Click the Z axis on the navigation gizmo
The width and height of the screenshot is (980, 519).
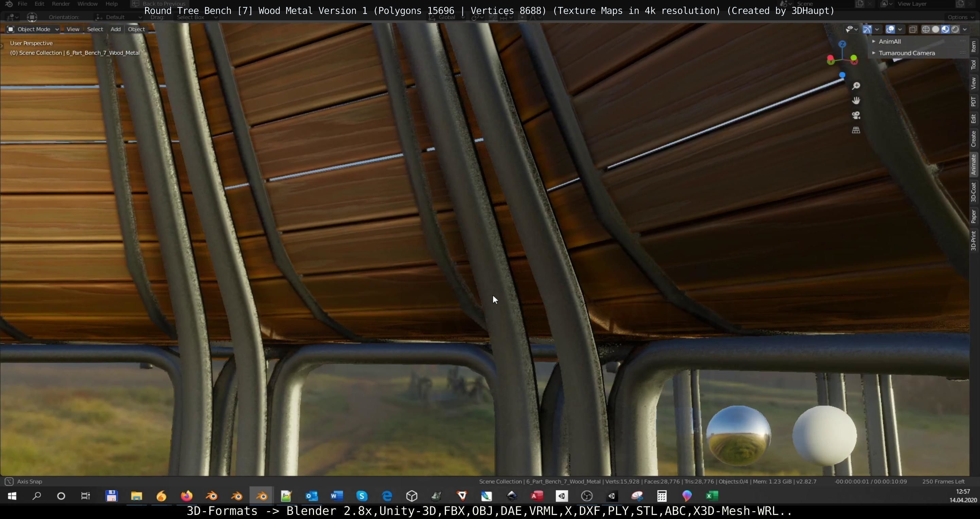842,44
